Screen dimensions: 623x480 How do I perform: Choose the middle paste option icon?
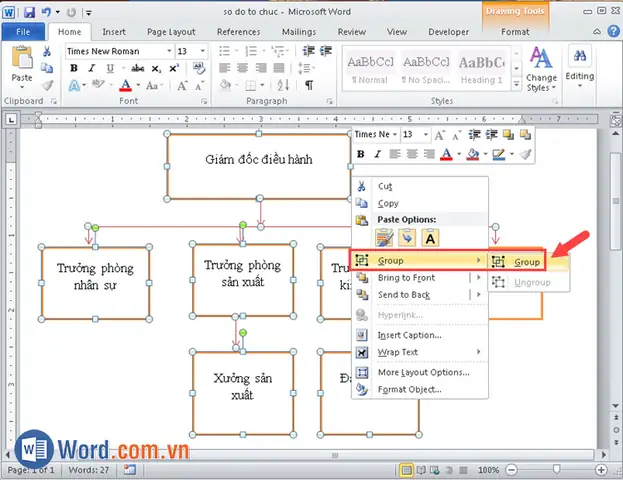coord(407,238)
